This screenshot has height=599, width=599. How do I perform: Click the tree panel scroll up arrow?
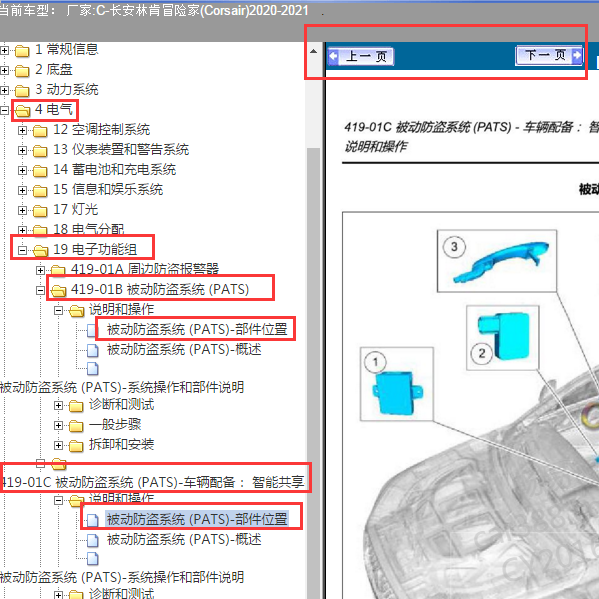(x=314, y=51)
